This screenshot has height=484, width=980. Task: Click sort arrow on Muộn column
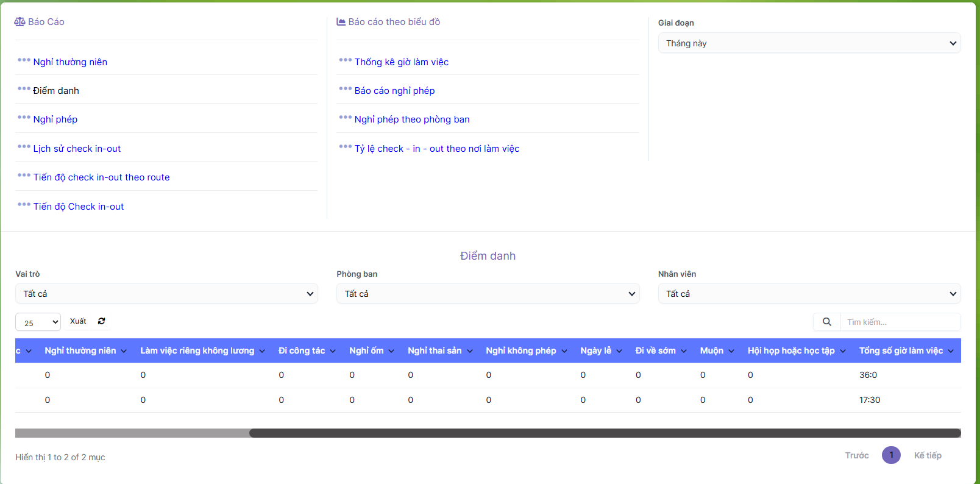(x=731, y=351)
